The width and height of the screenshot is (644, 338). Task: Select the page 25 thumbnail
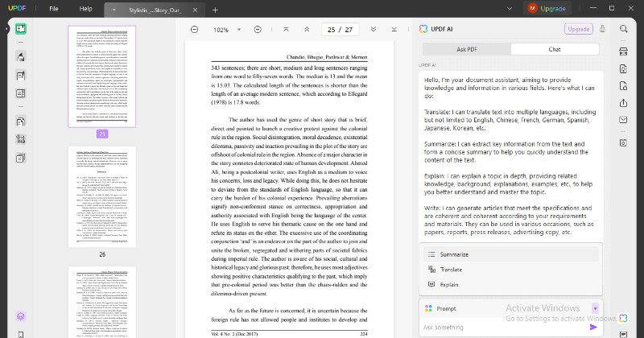coord(102,76)
